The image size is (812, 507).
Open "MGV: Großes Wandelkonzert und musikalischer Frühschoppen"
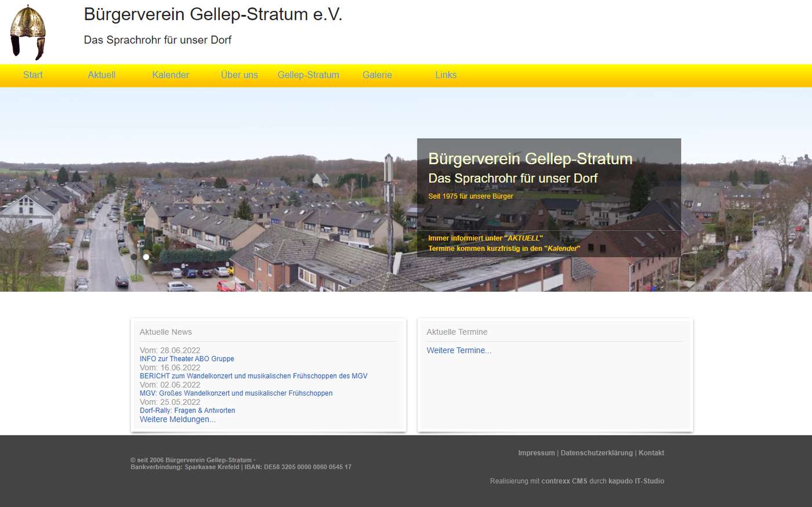pos(235,393)
